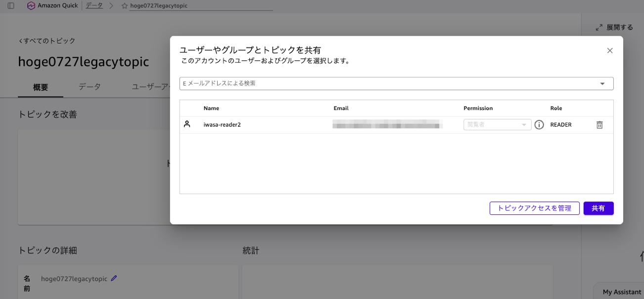Expand the email search dropdown arrow

(602, 84)
